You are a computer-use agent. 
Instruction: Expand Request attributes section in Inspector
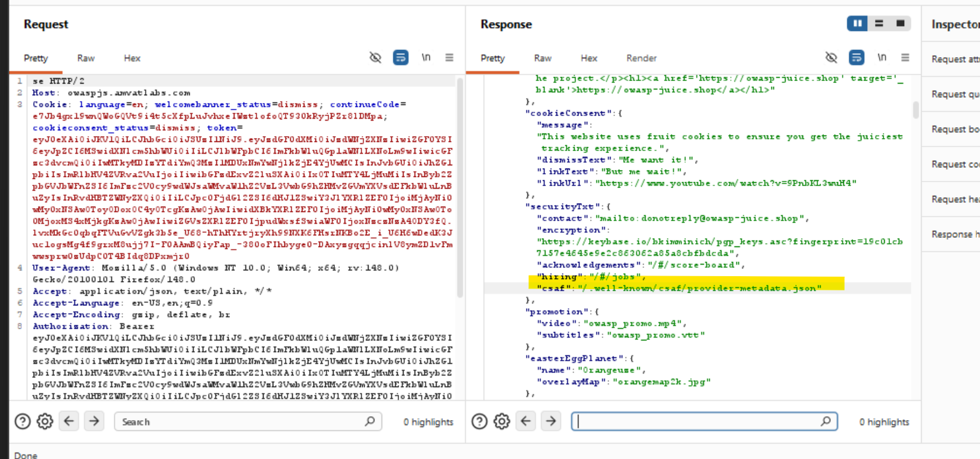tap(955, 59)
